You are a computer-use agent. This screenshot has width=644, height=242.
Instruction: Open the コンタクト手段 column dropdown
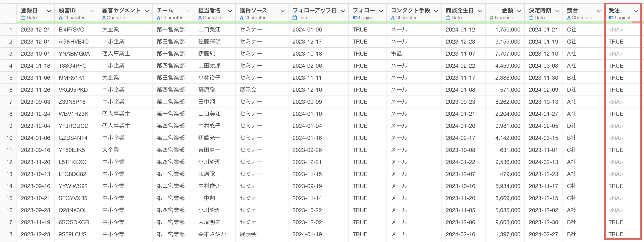(436, 11)
